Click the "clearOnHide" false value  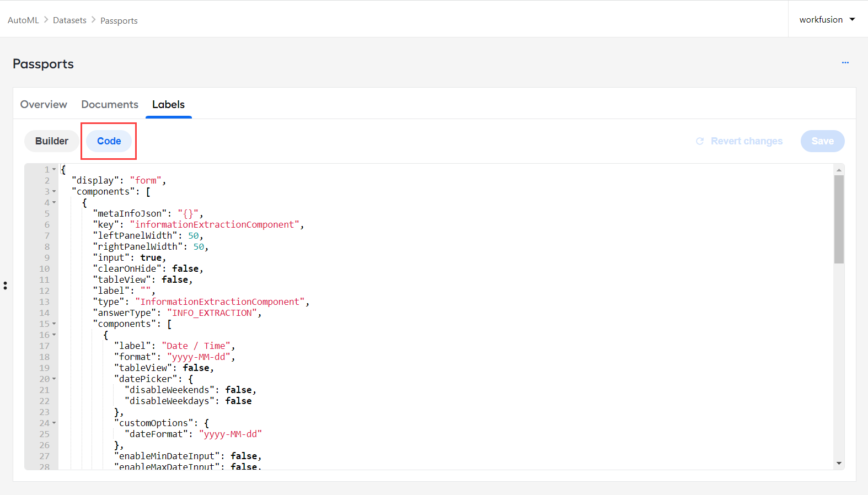tap(185, 268)
